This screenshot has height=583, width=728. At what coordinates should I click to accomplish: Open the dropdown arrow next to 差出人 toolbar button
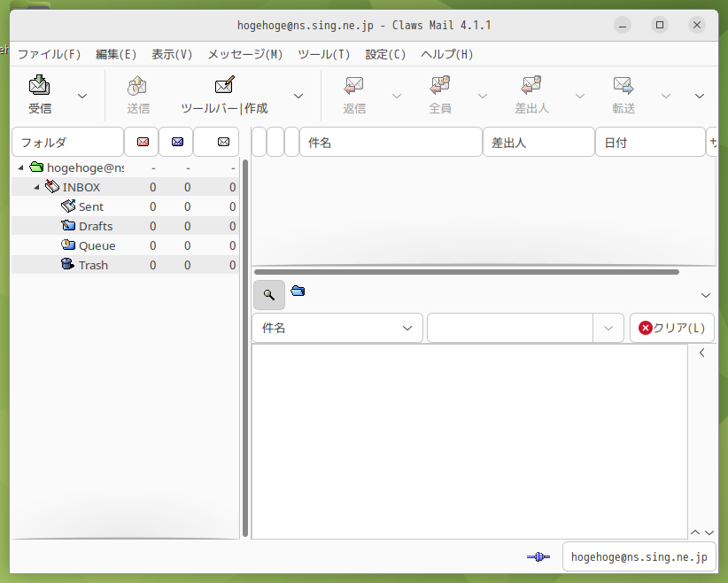click(580, 97)
